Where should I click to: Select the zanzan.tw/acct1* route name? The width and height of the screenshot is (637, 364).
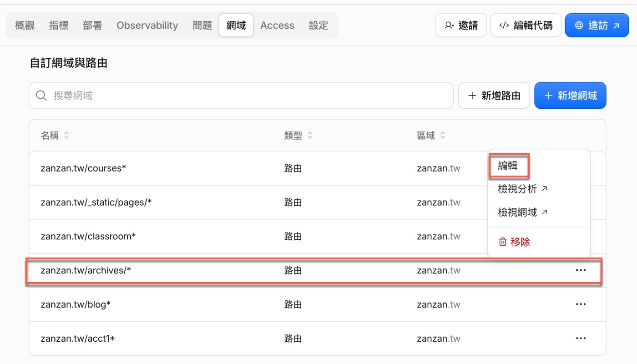coord(77,339)
